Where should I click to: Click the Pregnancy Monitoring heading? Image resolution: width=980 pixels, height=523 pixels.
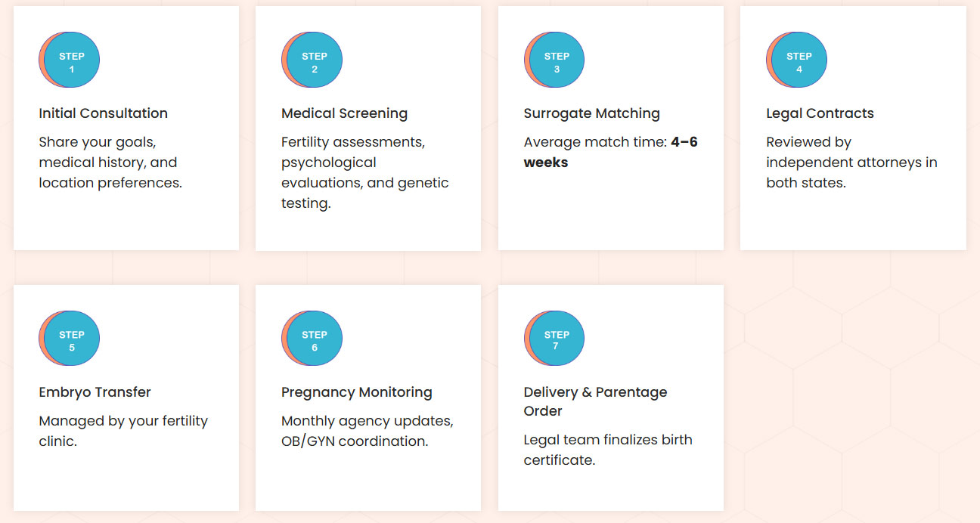(x=357, y=392)
